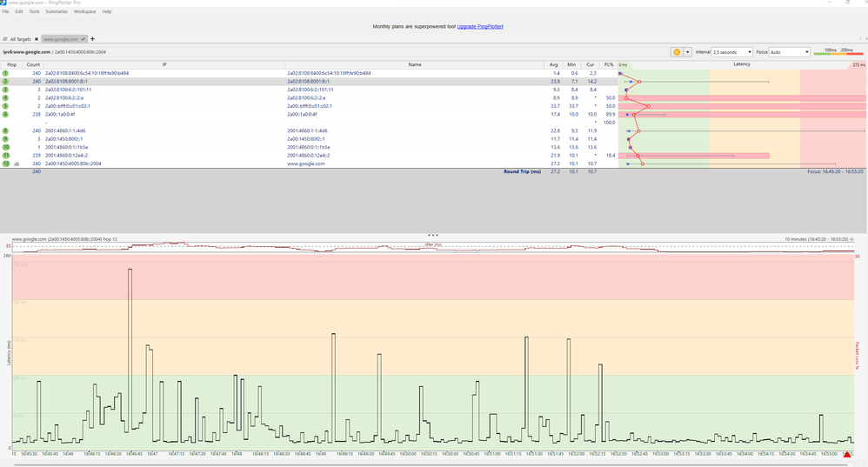Screen dimensions: 868x467
Task: Select hop 8 green circle icon
Action: [5, 131]
